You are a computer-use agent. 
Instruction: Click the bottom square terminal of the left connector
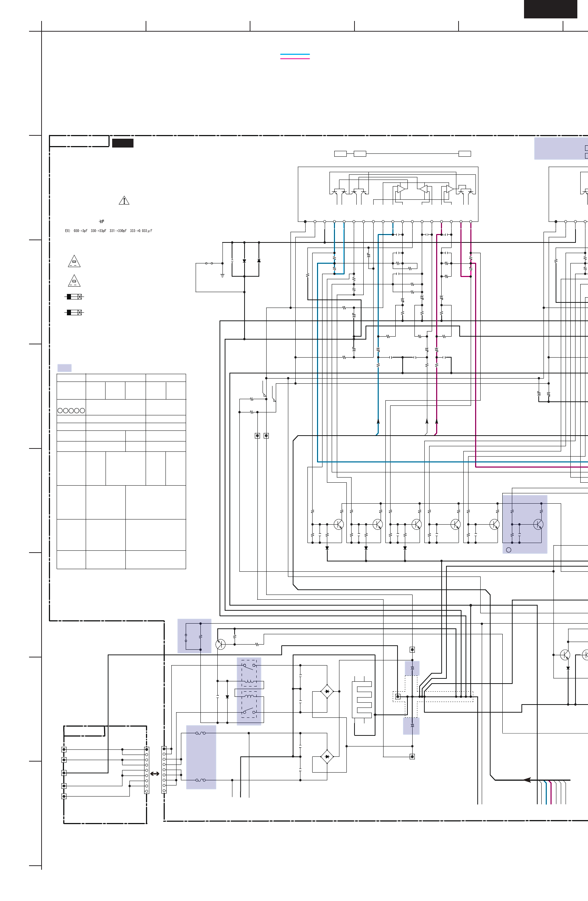point(64,796)
